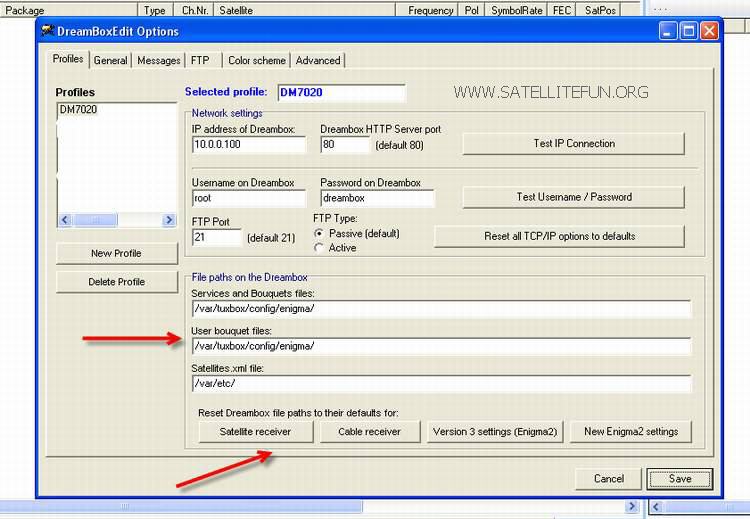
Task: Sort by Package column in main window
Action: click(69, 10)
